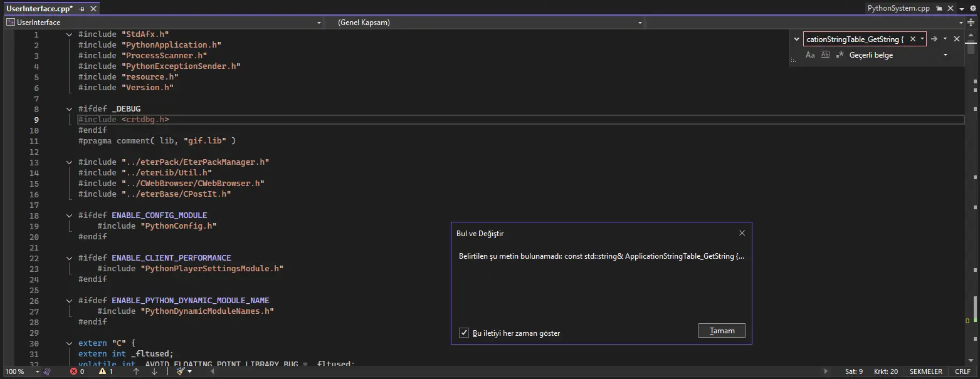Click the Tamam button in the dialog

722,331
